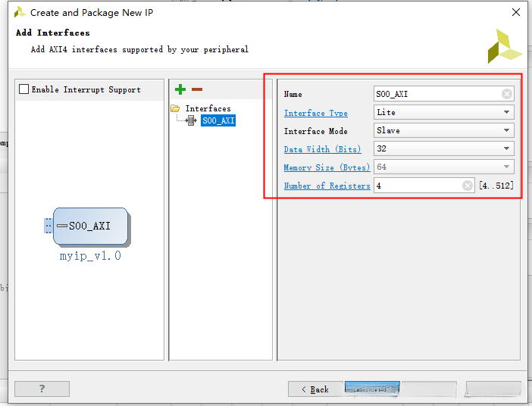Viewport: 532px width, 406px height.
Task: Select the Interfaces root tree node
Action: point(208,108)
